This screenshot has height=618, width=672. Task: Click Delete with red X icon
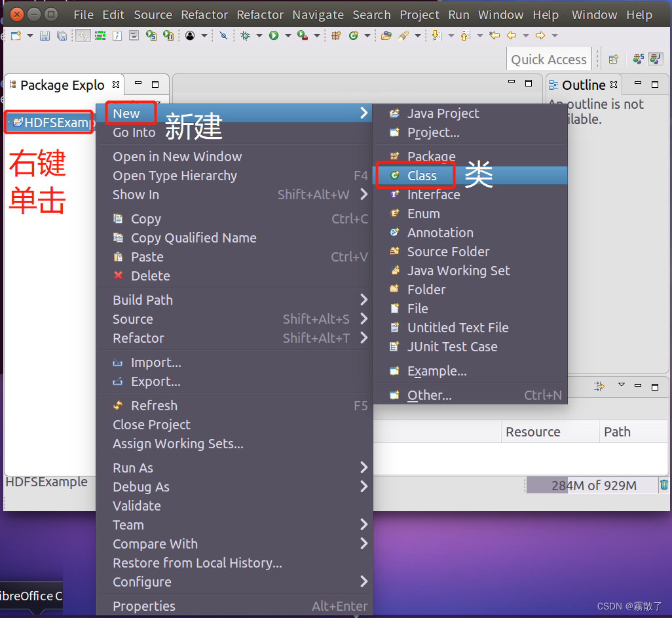click(x=234, y=276)
